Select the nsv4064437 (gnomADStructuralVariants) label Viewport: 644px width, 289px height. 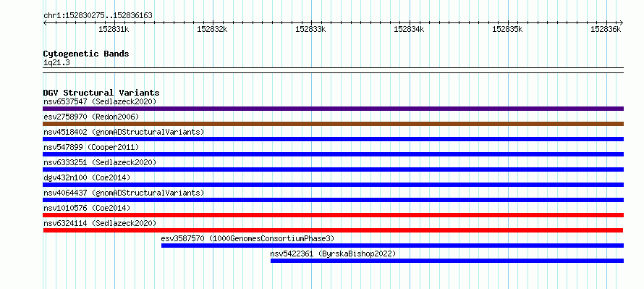pyautogui.click(x=124, y=193)
